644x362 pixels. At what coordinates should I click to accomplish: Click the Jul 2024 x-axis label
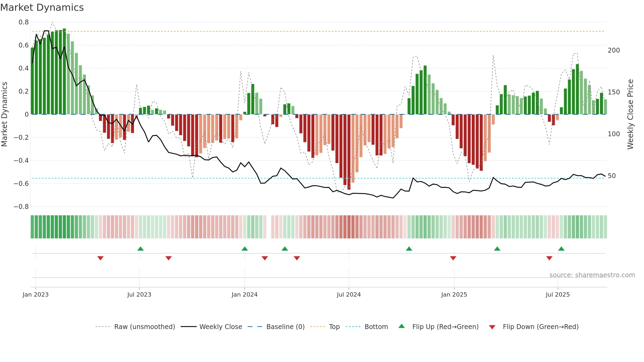tap(349, 294)
